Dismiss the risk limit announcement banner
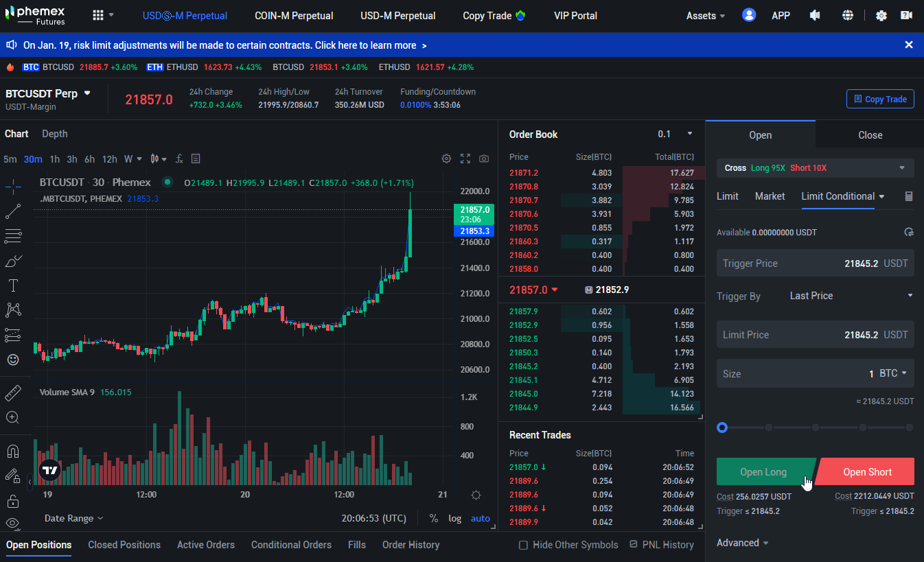The image size is (924, 562). (x=909, y=45)
